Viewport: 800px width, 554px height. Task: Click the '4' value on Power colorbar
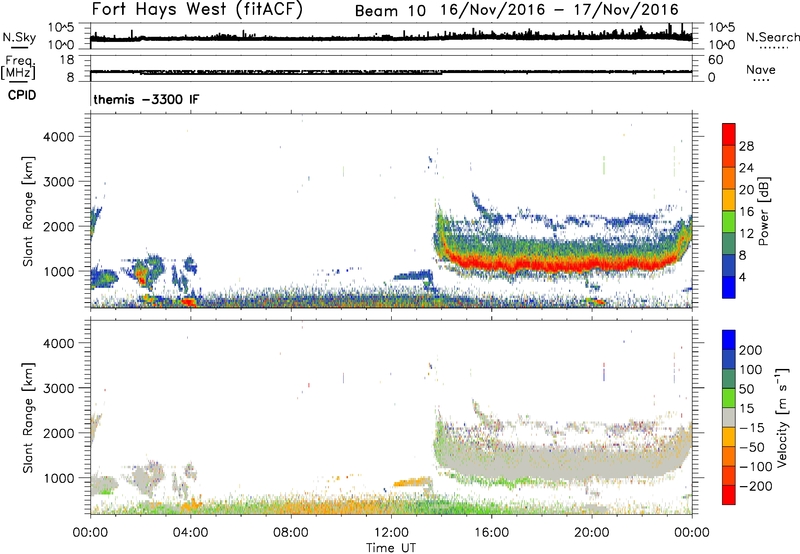click(x=742, y=277)
